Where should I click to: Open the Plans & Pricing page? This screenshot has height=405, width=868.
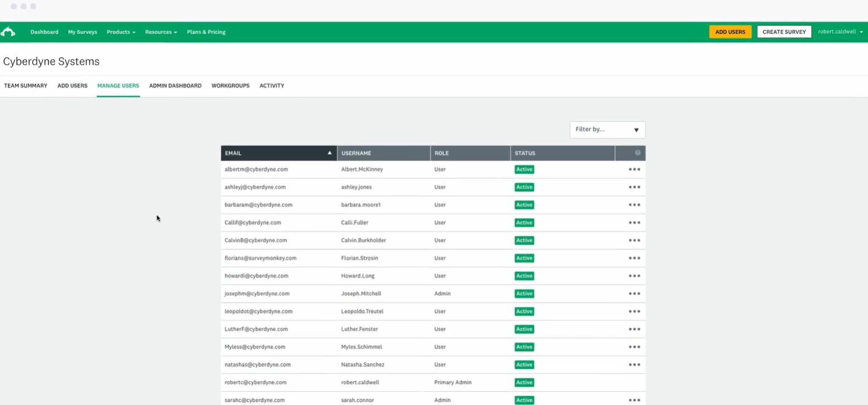click(x=206, y=32)
